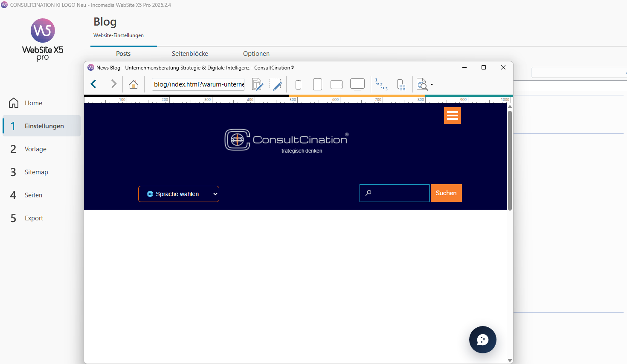The height and width of the screenshot is (364, 627).
Task: Click the "Blog" page heading
Action: pyautogui.click(x=105, y=22)
